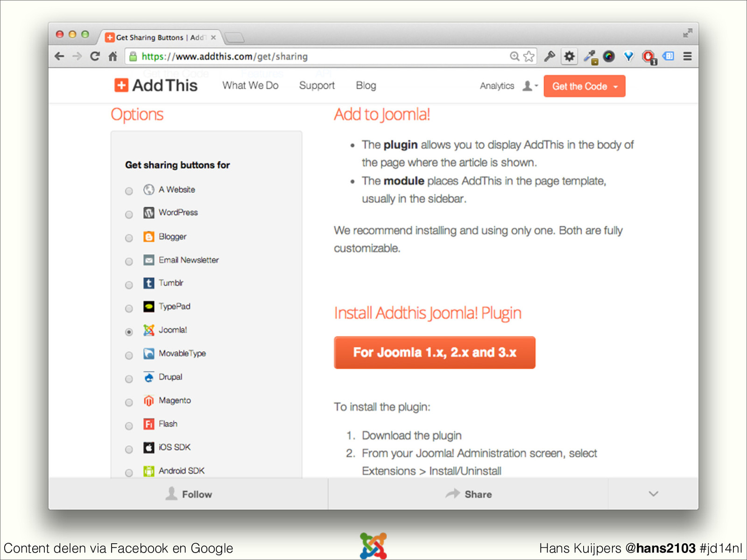Click the Joomla! option label
This screenshot has height=560, width=747.
click(x=173, y=330)
